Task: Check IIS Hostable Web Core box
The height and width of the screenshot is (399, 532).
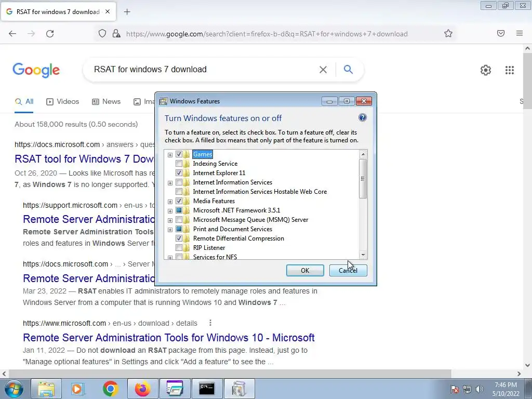Action: 179,192
